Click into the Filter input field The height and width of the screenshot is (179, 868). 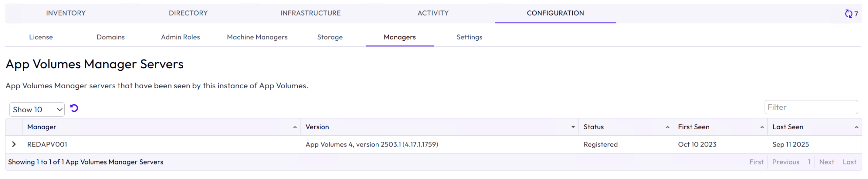[811, 107]
